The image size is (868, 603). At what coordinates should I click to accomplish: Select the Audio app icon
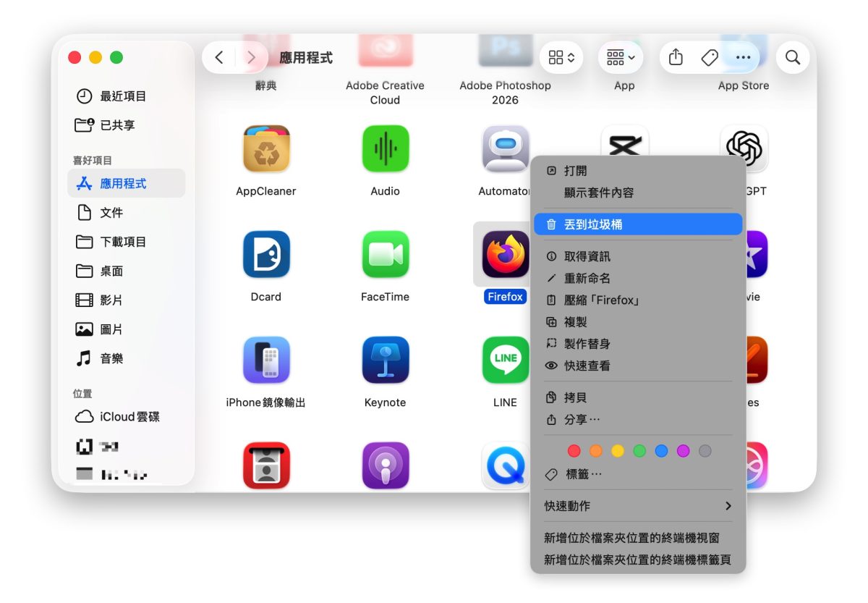click(x=386, y=148)
